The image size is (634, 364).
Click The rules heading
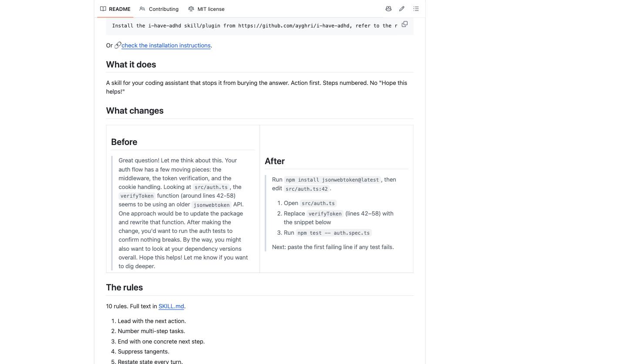[x=125, y=287]
